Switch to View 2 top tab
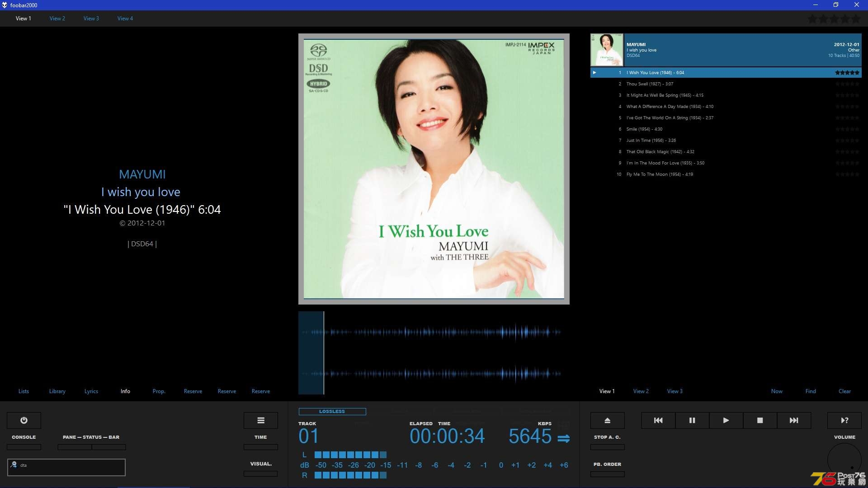 click(57, 19)
